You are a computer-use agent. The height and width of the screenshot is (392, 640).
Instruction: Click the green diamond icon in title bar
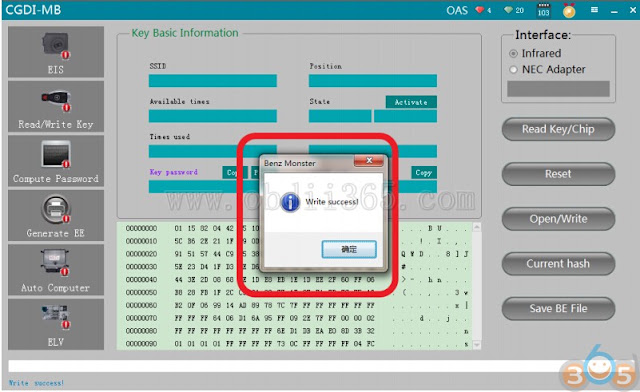click(x=509, y=10)
